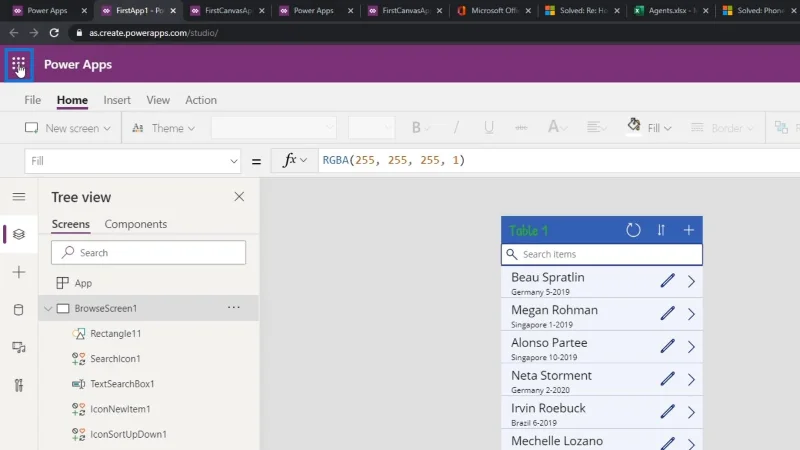Open the Office app launcher waffle
The image size is (800, 450).
(x=19, y=65)
